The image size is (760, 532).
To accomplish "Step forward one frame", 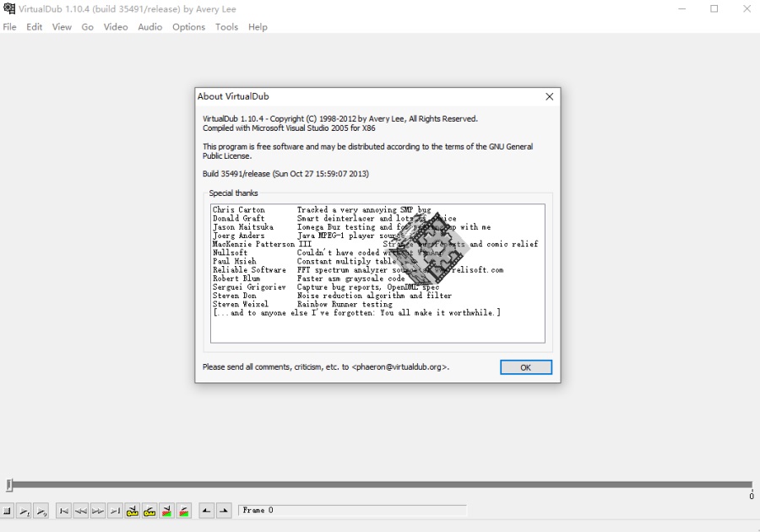I will (x=98, y=511).
